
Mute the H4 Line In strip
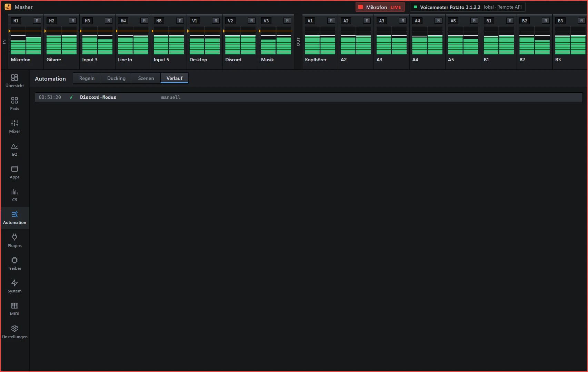pyautogui.click(x=144, y=21)
